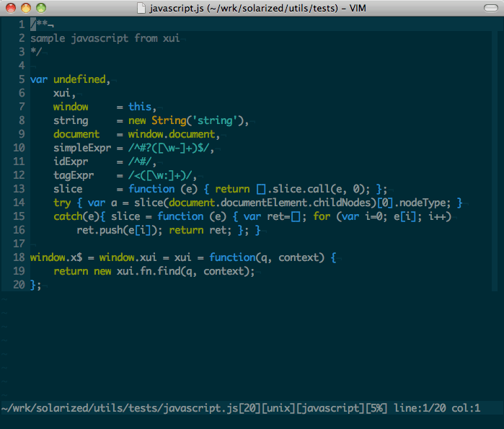Screen dimensions: 504x429
Task: Click the 'line:1/20' indicator in status line
Action: pos(418,409)
